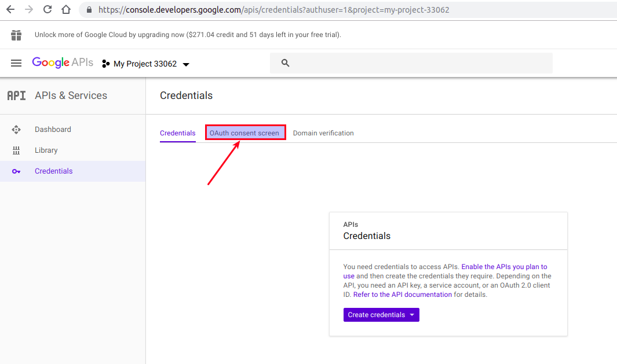Image resolution: width=617 pixels, height=364 pixels.
Task: Click the Dashboard sidebar icon
Action: pyautogui.click(x=16, y=129)
